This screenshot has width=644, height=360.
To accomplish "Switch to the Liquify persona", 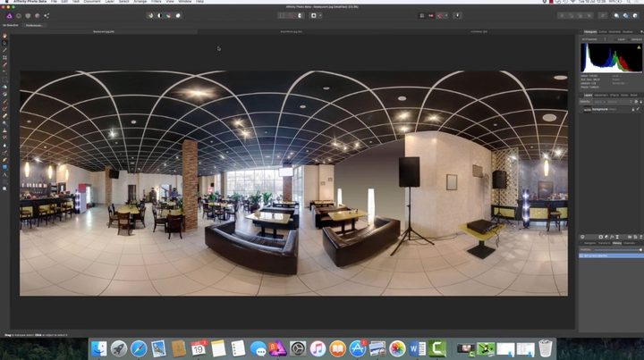I will [x=19, y=16].
